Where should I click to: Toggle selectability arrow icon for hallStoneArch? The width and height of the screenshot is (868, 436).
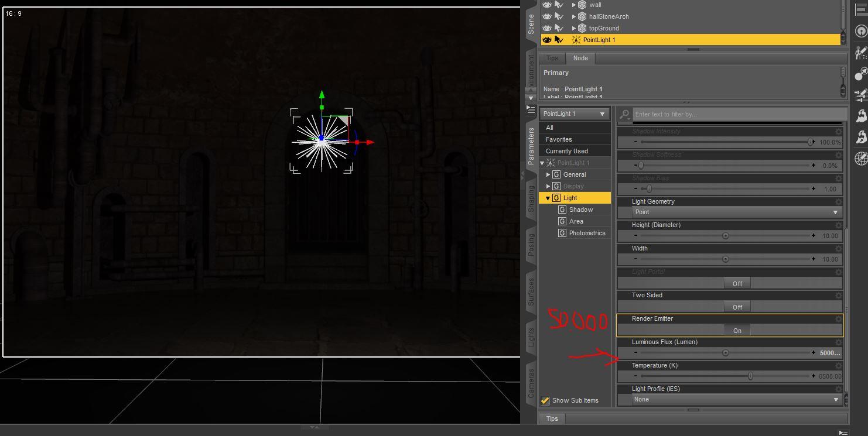click(559, 16)
